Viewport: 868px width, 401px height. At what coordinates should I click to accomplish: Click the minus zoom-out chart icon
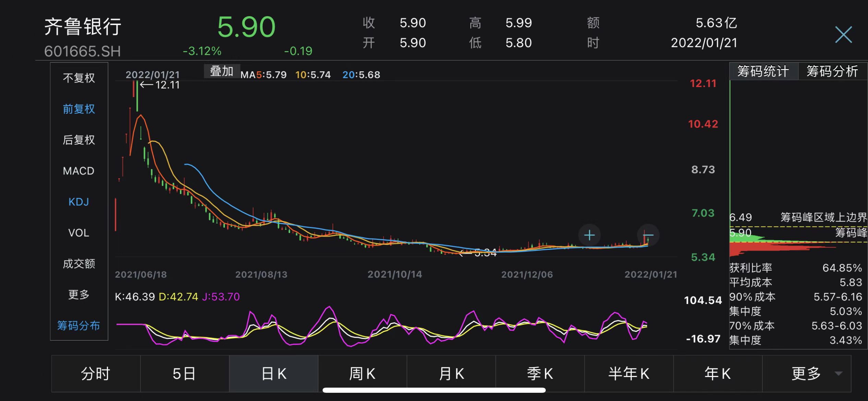(648, 235)
